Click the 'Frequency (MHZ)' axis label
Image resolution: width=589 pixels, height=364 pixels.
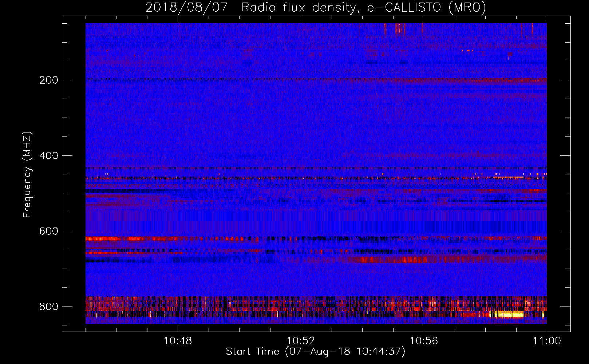click(x=27, y=175)
